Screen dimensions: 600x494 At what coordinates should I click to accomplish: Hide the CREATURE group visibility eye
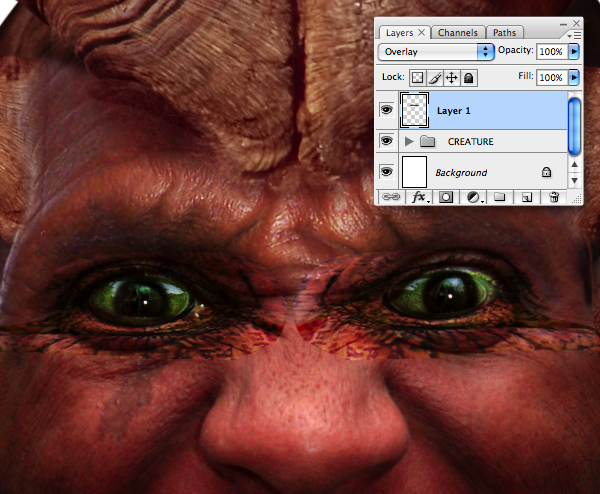pyautogui.click(x=386, y=141)
